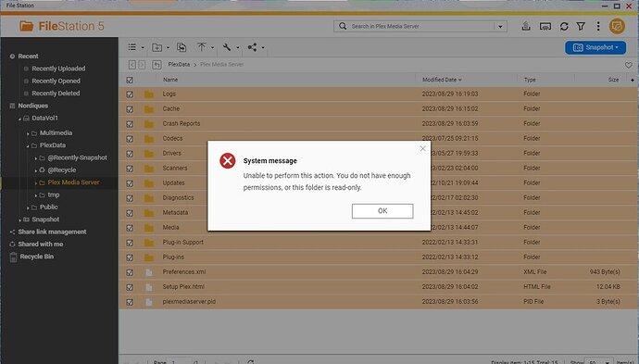Sort by Name column header

(x=170, y=80)
